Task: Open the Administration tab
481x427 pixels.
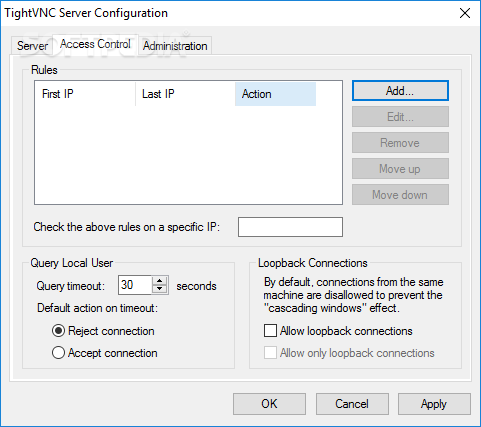Action: coord(175,46)
